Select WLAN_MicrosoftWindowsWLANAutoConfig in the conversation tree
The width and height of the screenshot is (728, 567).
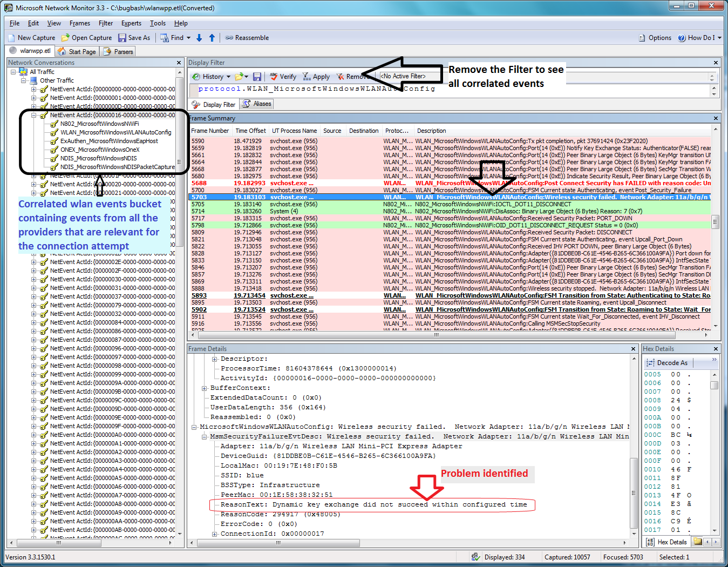(x=115, y=132)
